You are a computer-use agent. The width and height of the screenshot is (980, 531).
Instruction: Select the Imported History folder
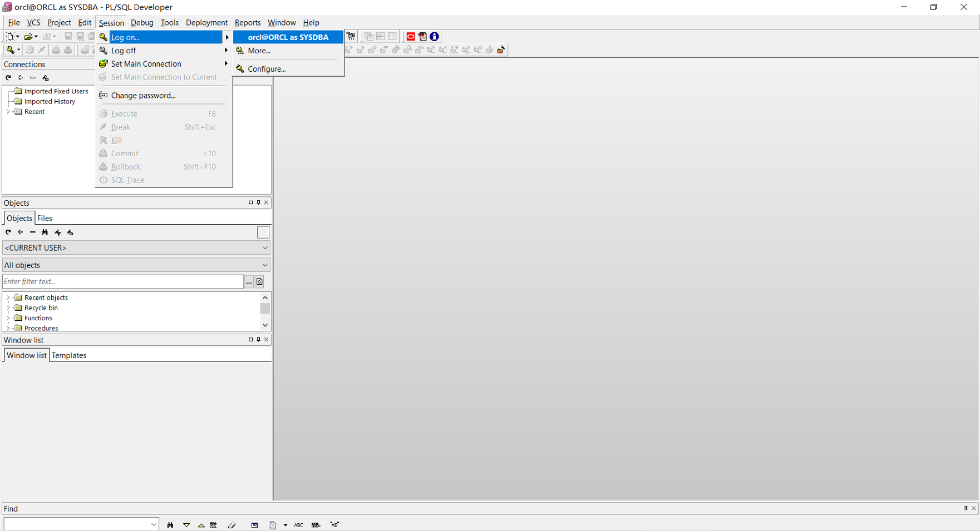(50, 102)
